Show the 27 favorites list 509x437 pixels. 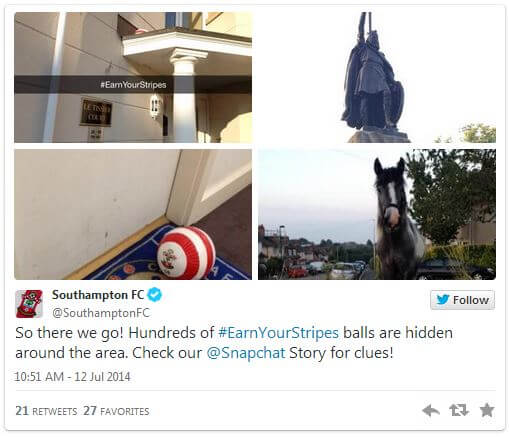point(116,411)
